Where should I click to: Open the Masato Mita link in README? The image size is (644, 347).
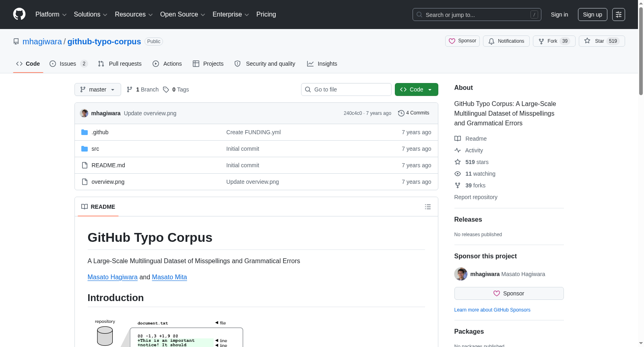click(169, 277)
